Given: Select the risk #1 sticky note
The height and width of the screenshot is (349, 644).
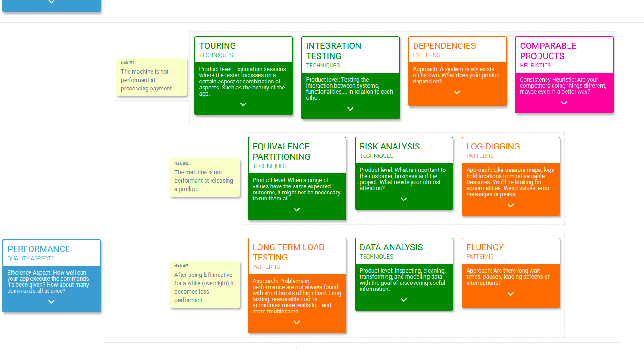Looking at the screenshot, I should 152,77.
